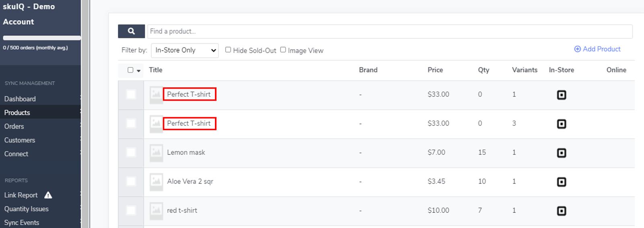
Task: Tick the select-all checkbox in table header
Action: tap(130, 70)
